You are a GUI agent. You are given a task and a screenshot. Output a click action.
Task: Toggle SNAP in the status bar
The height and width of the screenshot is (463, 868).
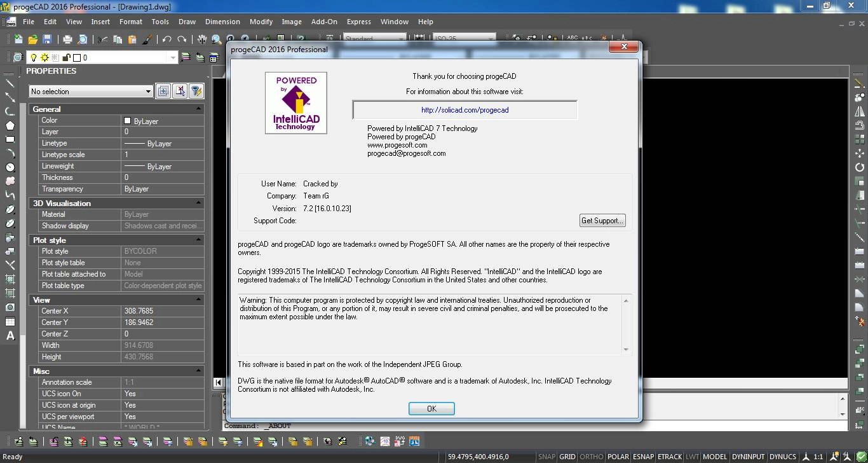[x=546, y=457]
